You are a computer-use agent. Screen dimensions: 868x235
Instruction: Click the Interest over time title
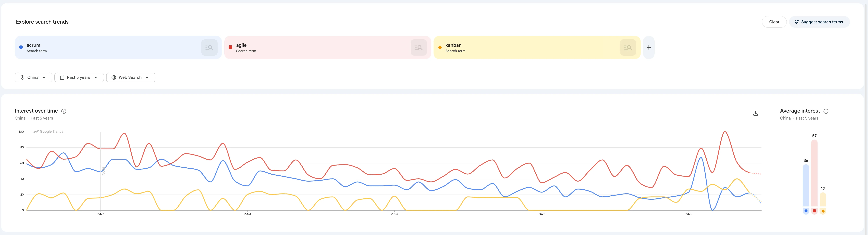point(36,111)
